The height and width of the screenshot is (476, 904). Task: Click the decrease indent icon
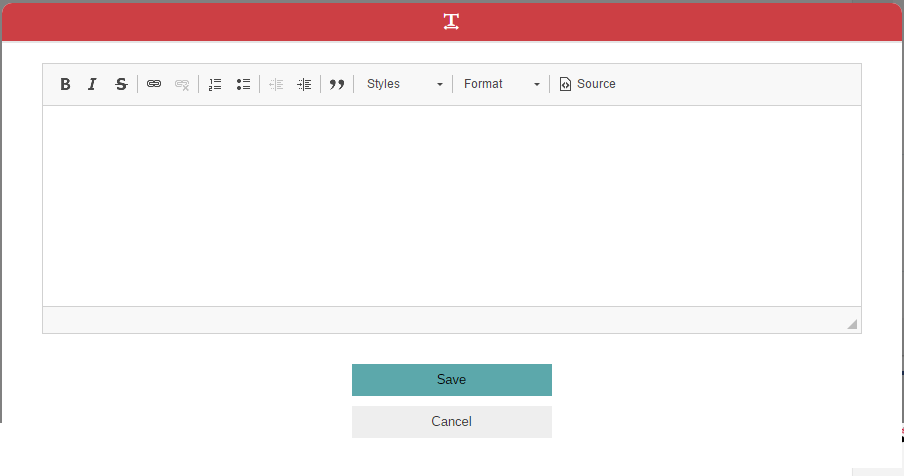tap(276, 84)
